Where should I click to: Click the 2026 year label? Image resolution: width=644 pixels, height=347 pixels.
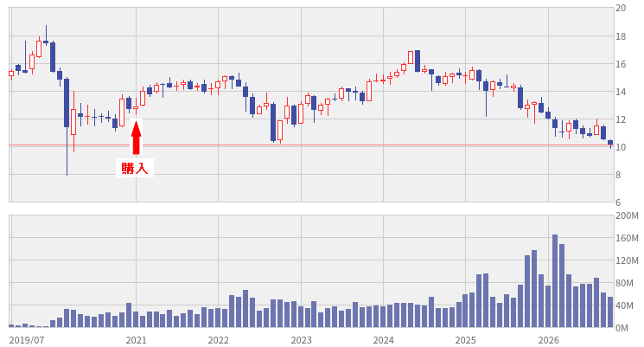[548, 340]
